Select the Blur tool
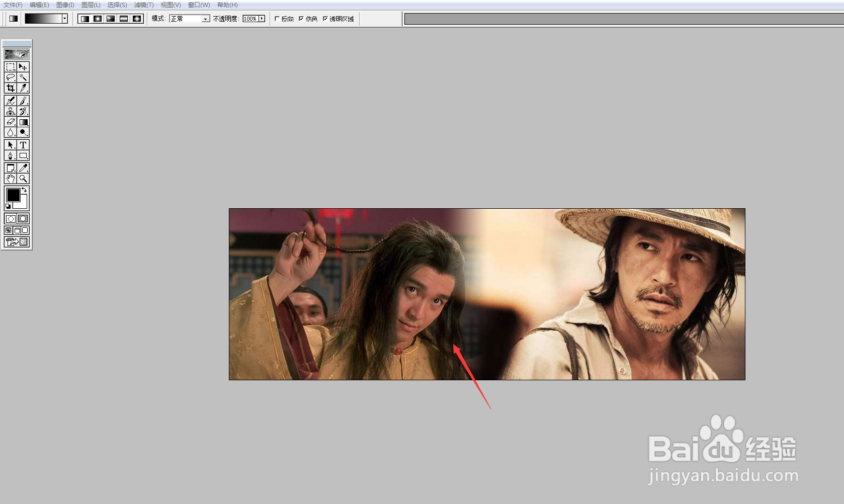844x504 pixels. 11,132
